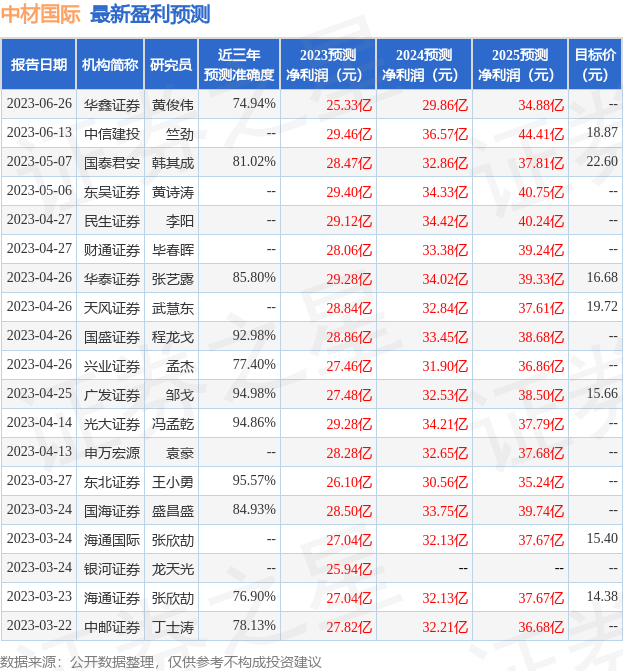Screen dimensions: 623x671
Task: Click the 申万宏源 institution cell
Action: [x=112, y=453]
